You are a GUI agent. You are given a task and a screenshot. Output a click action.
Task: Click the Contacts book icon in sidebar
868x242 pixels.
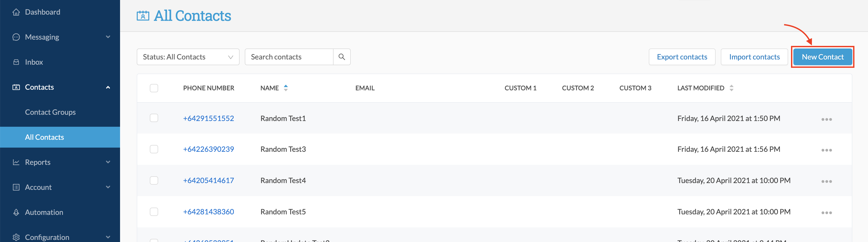pyautogui.click(x=16, y=87)
